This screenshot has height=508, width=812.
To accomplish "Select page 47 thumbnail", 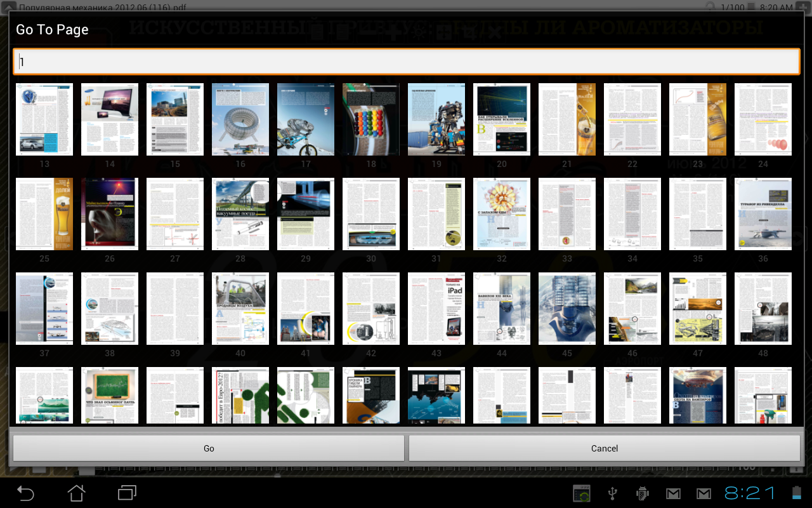I will coord(698,309).
